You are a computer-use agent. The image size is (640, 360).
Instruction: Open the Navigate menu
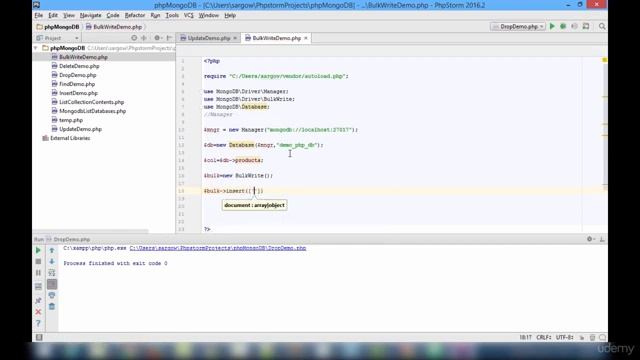90,16
